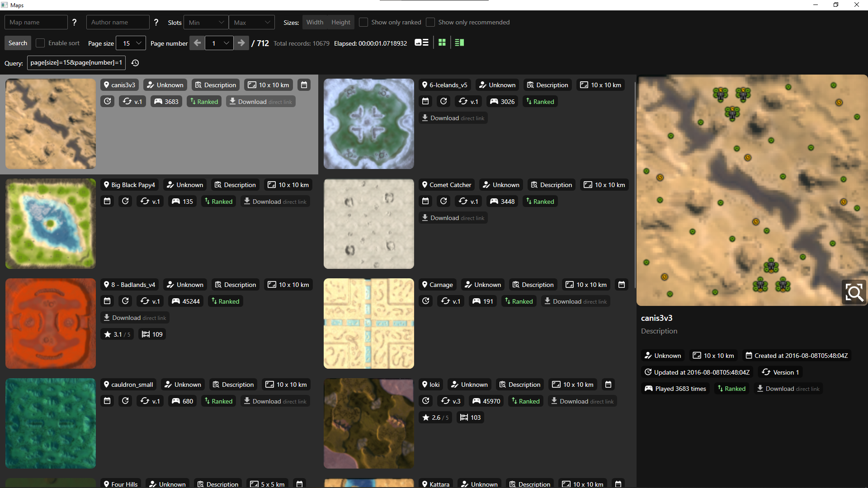Focus the Map name input field
This screenshot has height=488, width=868.
click(x=36, y=22)
